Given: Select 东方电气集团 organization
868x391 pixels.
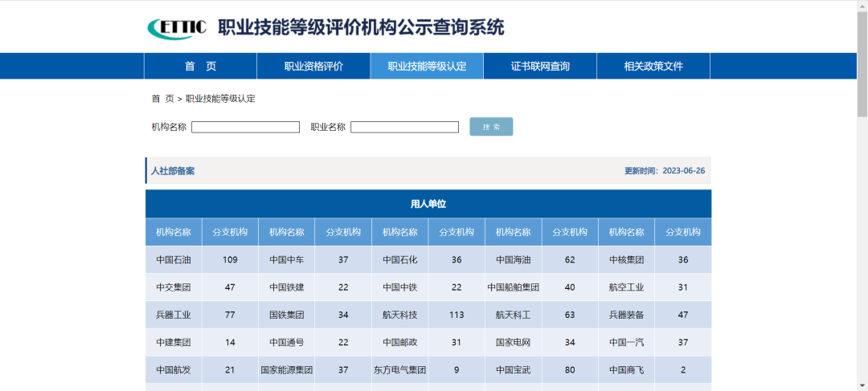Looking at the screenshot, I should point(399,370).
